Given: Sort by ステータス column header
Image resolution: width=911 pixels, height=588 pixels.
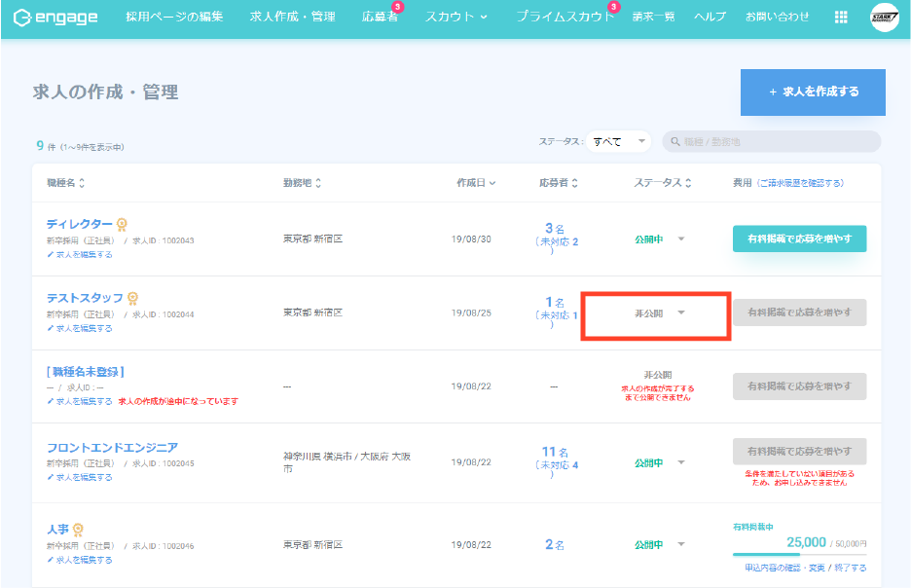Looking at the screenshot, I should [663, 183].
